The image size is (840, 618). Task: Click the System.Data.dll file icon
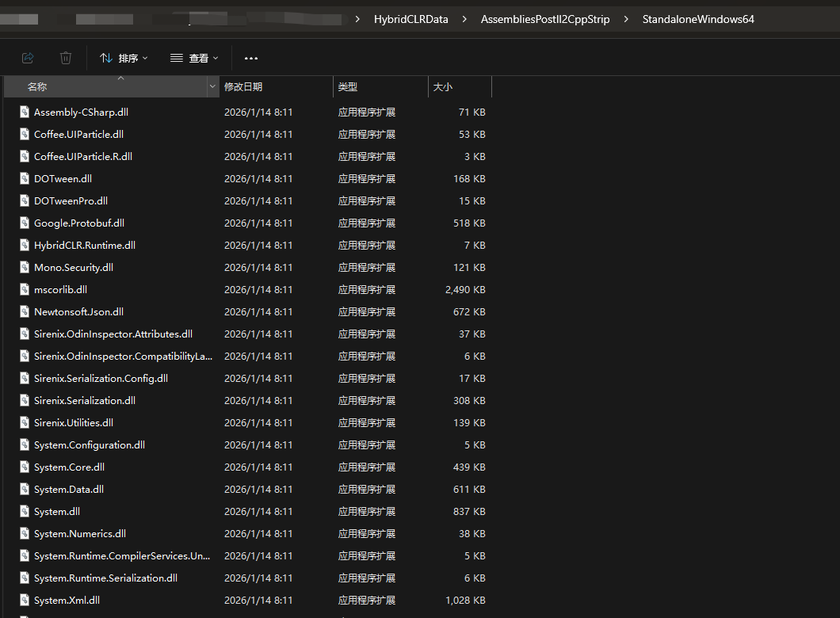25,489
